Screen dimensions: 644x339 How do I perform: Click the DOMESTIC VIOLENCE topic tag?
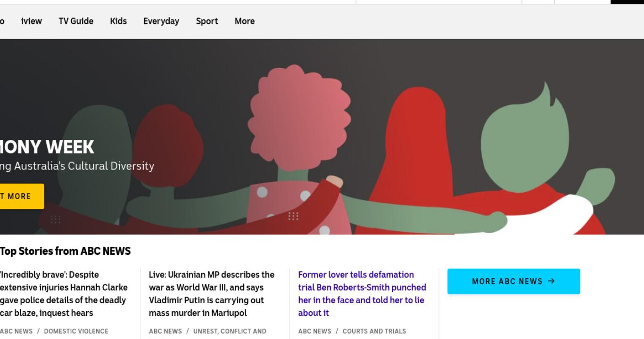76,331
